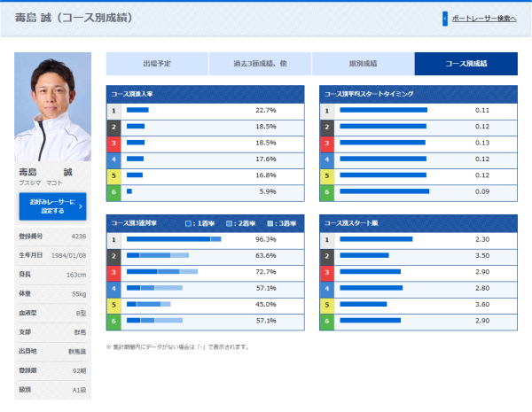Click the 1着率 legend swatch
Screen dimensions: 532x412
188,223
